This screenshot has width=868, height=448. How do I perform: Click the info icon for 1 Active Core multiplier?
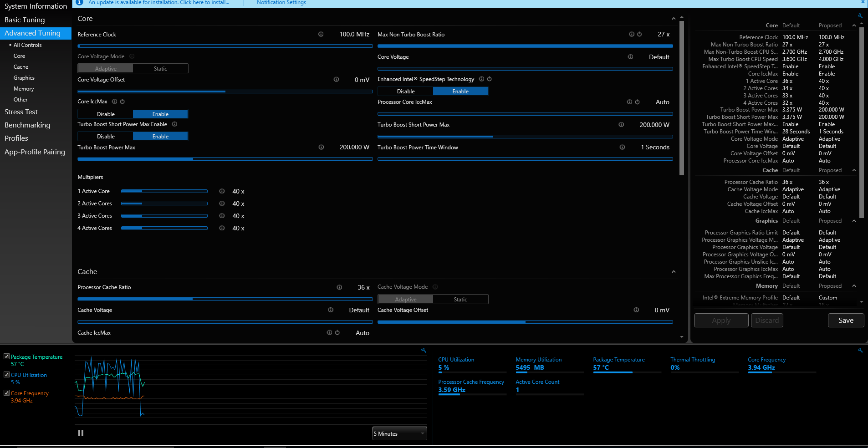point(222,191)
